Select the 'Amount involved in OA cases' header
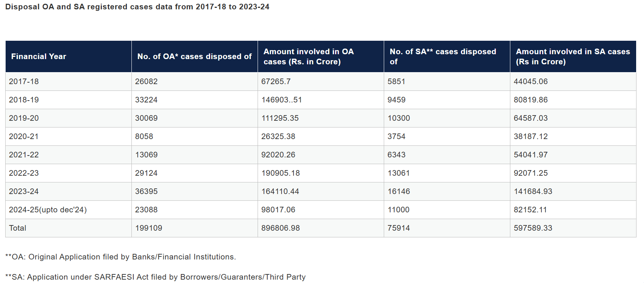 (x=309, y=56)
